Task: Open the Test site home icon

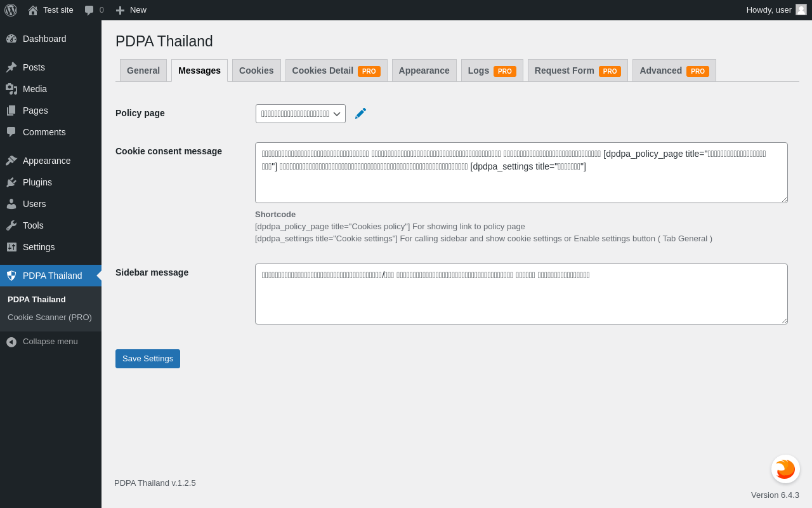Action: tap(33, 10)
